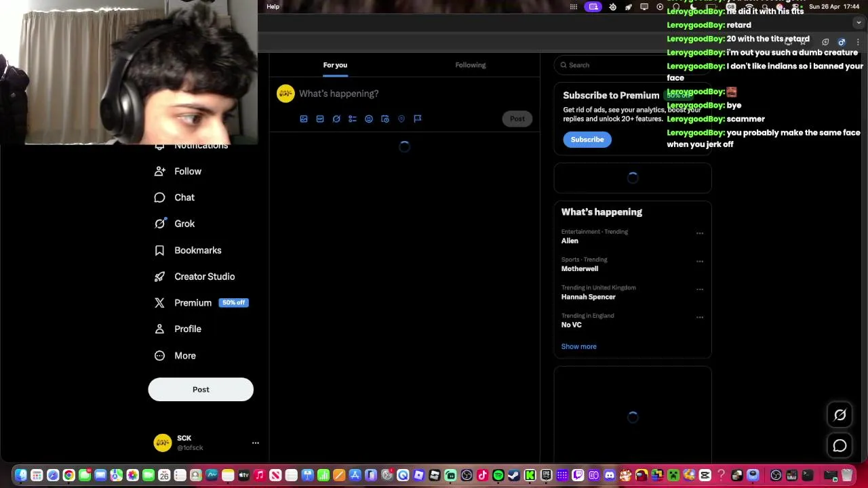Click the SCK profile avatar in the composer

(285, 94)
